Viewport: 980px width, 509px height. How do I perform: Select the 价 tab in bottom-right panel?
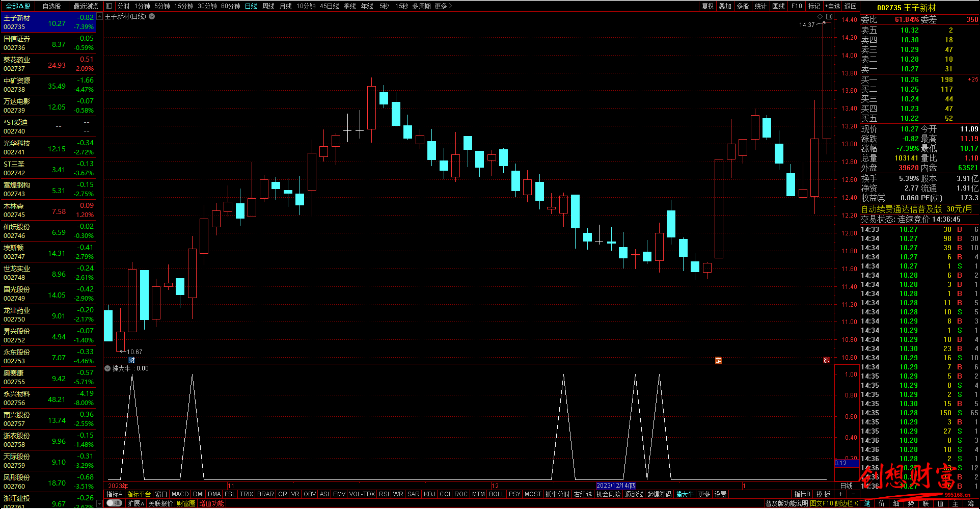(882, 503)
